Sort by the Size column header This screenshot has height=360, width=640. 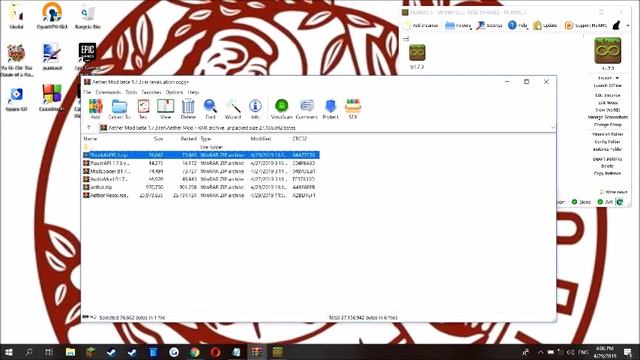pyautogui.click(x=158, y=139)
